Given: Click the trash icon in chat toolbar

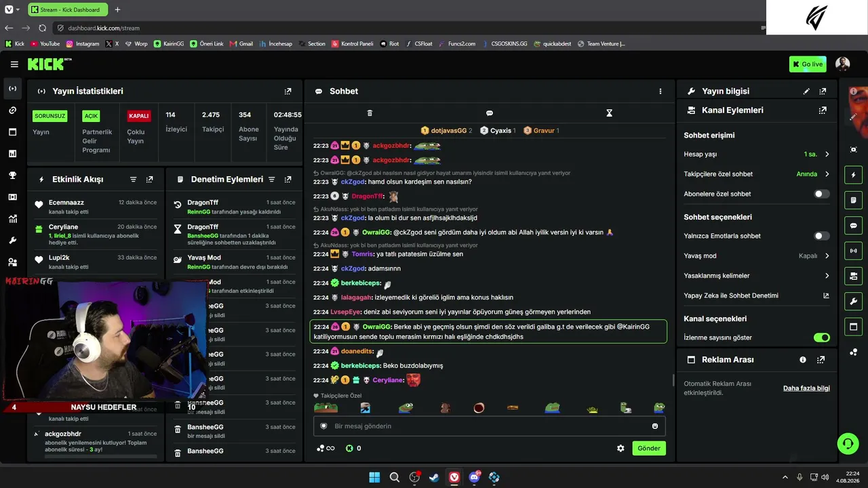Looking at the screenshot, I should (370, 113).
